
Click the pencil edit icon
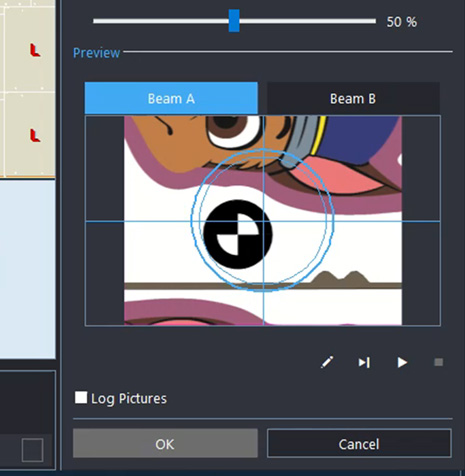(327, 362)
